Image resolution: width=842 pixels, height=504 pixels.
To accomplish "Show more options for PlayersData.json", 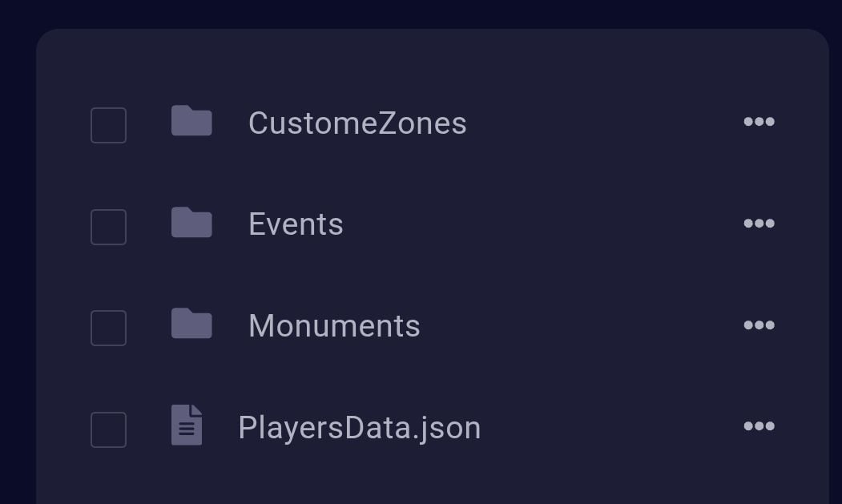I will pyautogui.click(x=759, y=426).
